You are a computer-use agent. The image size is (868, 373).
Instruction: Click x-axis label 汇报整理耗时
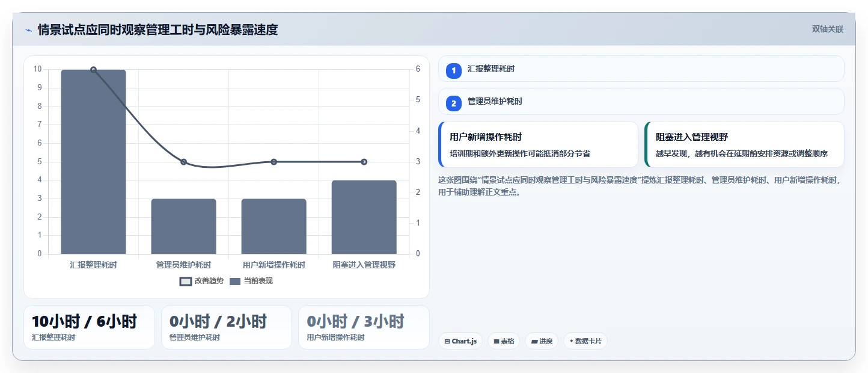pos(93,265)
